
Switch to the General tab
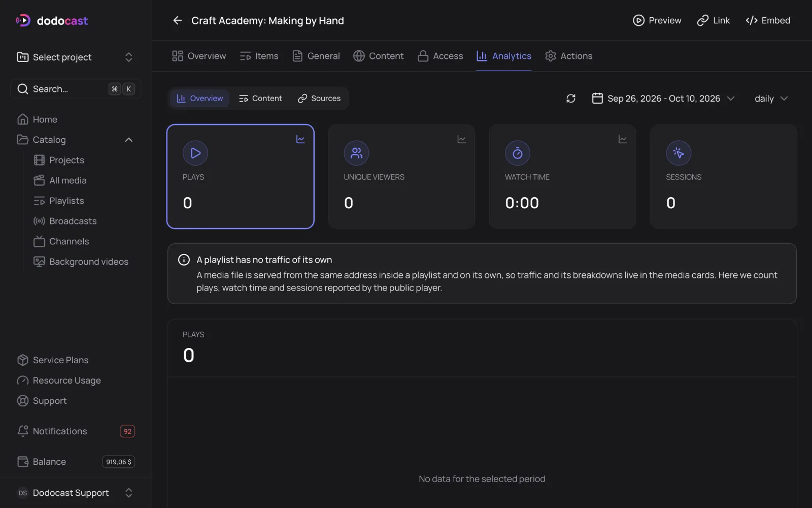coord(316,56)
